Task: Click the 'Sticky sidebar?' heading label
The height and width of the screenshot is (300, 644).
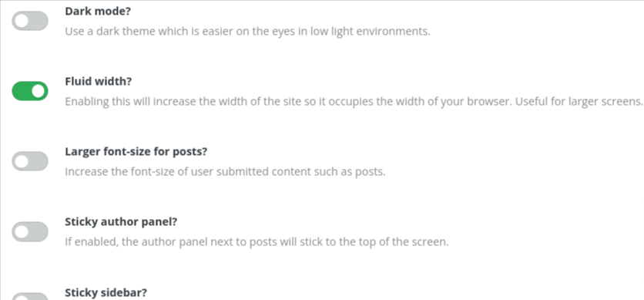Action: tap(106, 292)
